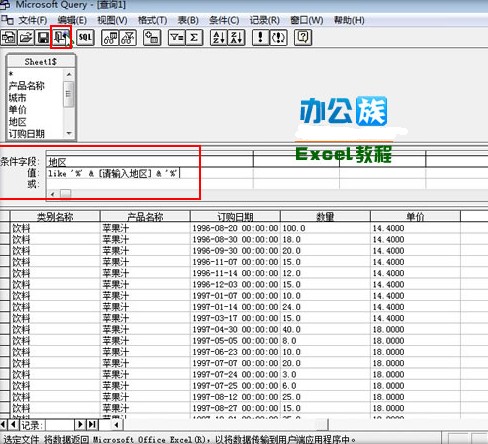Click the date cell 1997-07-24 00:00:00
Screen dimensions: 488x444
pyautogui.click(x=235, y=374)
